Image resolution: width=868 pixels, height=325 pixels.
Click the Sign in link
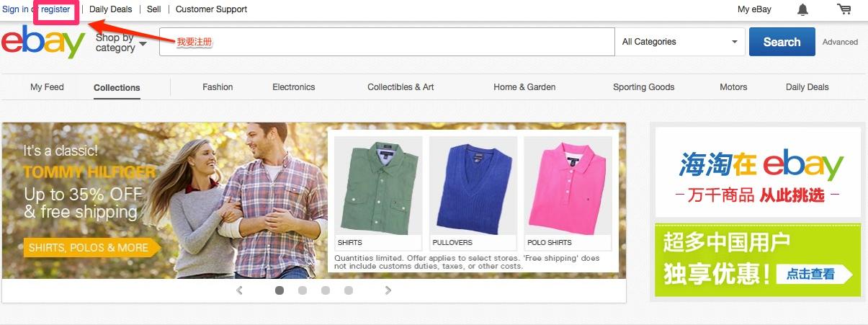pos(15,9)
